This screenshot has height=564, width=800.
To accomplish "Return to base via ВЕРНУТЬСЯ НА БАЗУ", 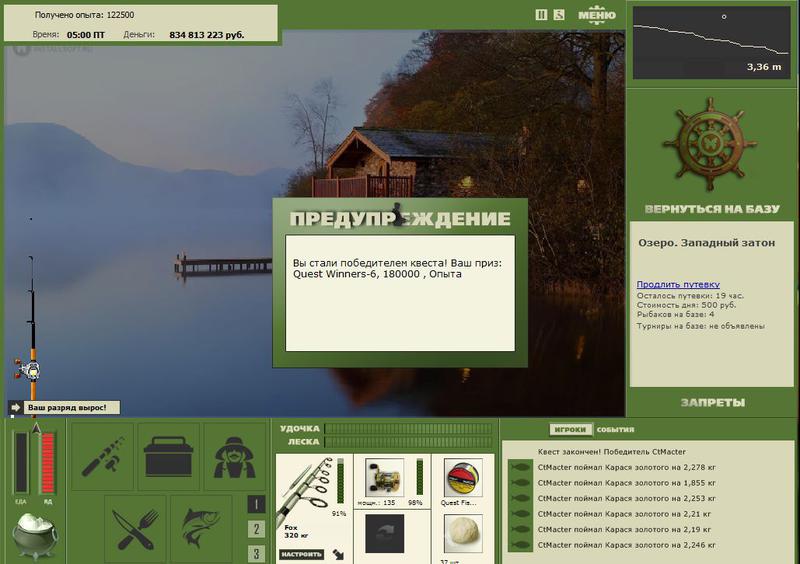I will pos(712,209).
